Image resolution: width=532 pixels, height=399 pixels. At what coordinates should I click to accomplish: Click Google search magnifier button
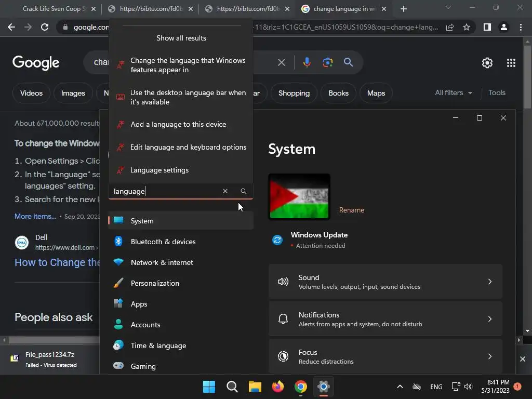(348, 62)
